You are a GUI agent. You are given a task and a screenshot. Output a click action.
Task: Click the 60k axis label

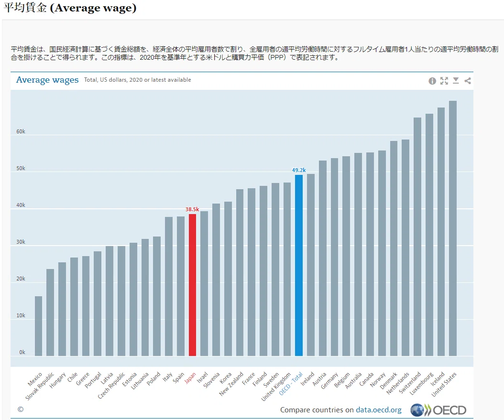point(21,132)
